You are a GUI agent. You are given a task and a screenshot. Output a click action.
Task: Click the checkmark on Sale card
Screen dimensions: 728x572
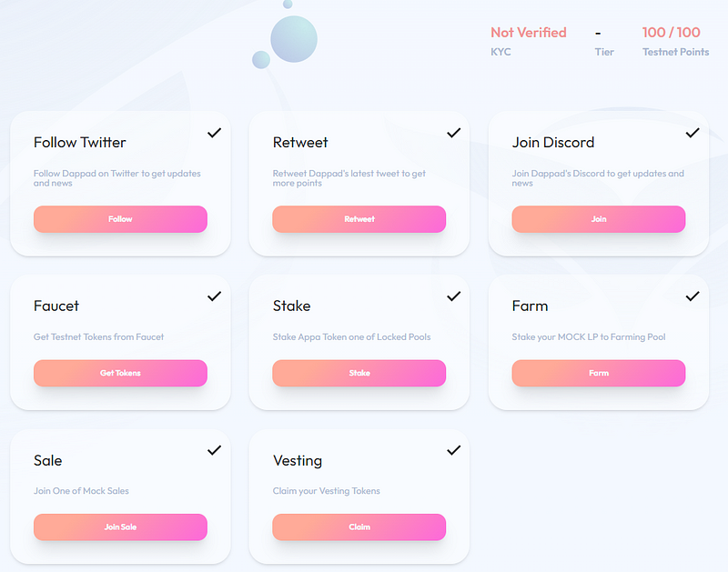(x=214, y=450)
